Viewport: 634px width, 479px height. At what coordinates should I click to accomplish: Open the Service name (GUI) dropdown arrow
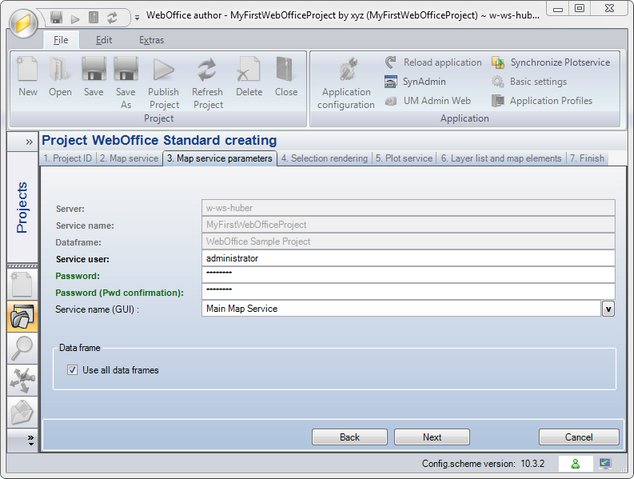pyautogui.click(x=608, y=309)
